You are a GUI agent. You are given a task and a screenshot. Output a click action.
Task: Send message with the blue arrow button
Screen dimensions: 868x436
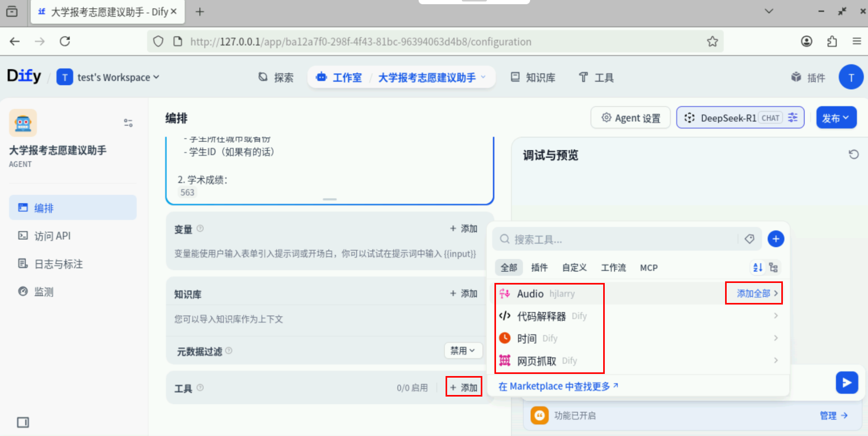coord(847,382)
